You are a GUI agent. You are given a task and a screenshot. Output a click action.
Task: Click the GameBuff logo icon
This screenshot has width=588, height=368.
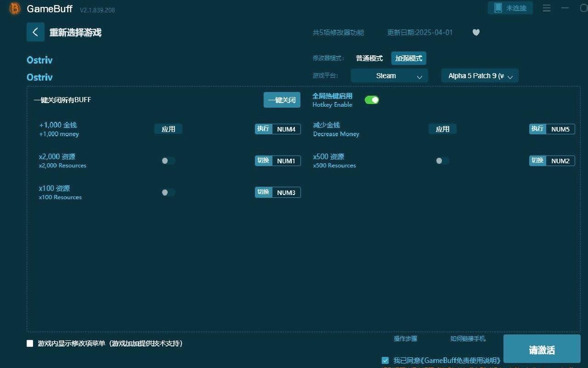[15, 8]
